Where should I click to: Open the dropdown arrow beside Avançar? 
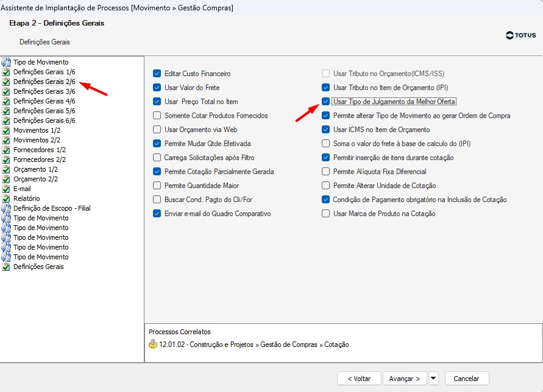433,379
